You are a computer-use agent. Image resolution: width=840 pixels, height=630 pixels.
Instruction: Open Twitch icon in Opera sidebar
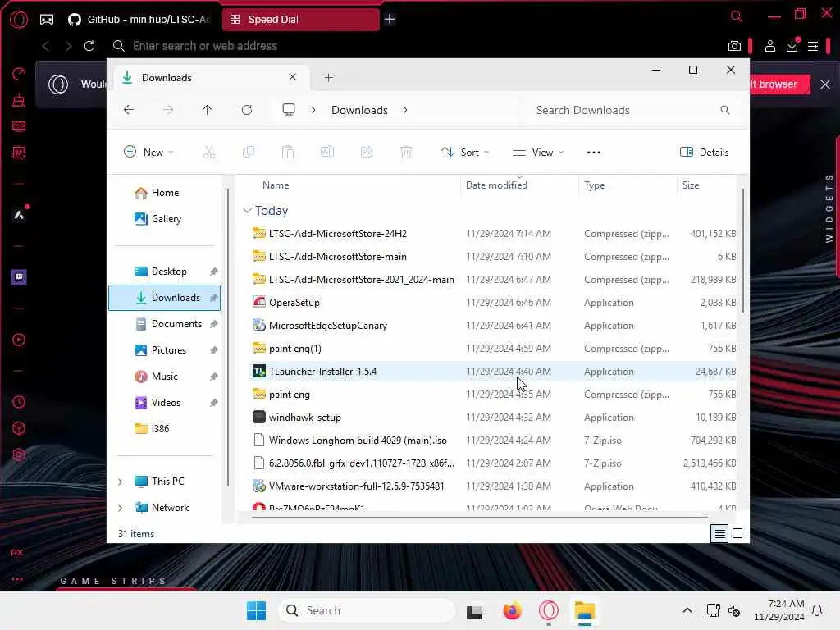(x=19, y=277)
